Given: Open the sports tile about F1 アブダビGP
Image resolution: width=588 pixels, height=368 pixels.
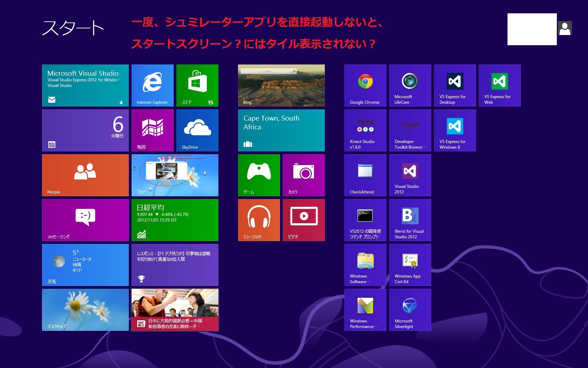Looking at the screenshot, I should [x=175, y=265].
